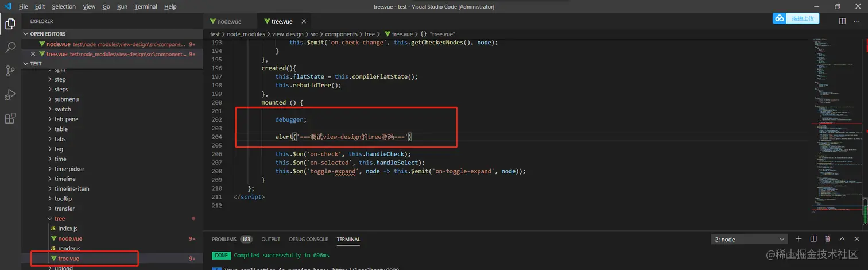
Task: Expand the transfer folder
Action: (x=64, y=209)
